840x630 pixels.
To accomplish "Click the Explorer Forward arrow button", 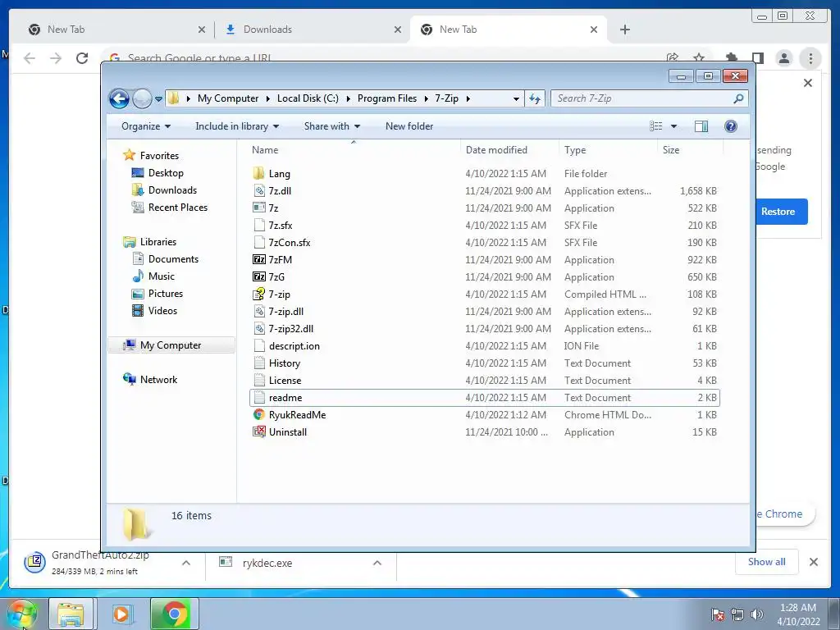I will click(142, 98).
